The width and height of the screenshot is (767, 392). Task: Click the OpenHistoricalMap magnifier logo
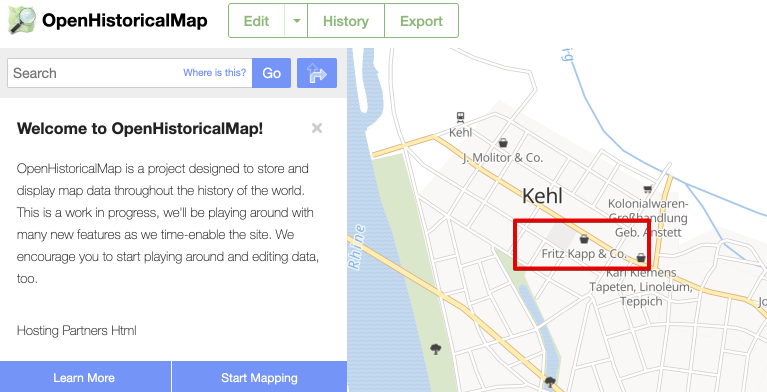[22, 21]
